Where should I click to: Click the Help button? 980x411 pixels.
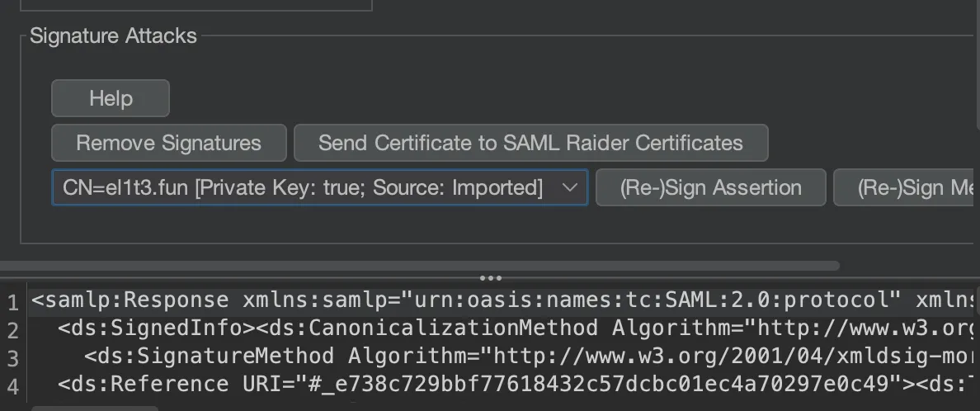pos(111,98)
